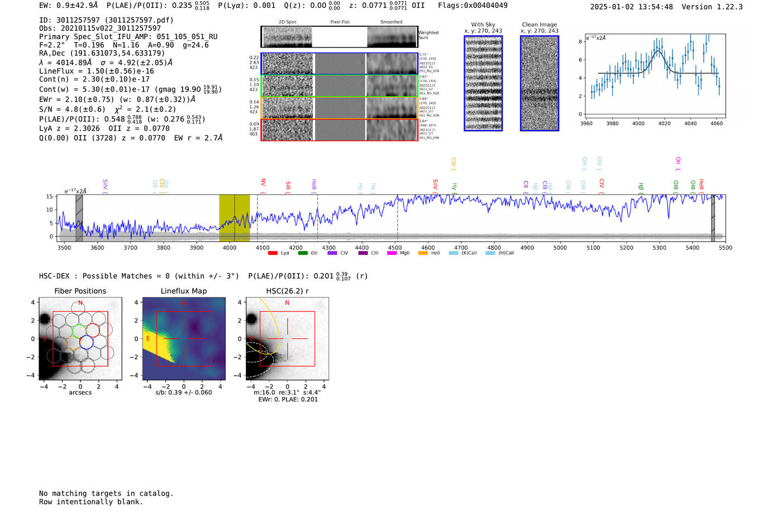Select the blue-bordered 2D spectrum row
782x532 pixels.
point(340,64)
